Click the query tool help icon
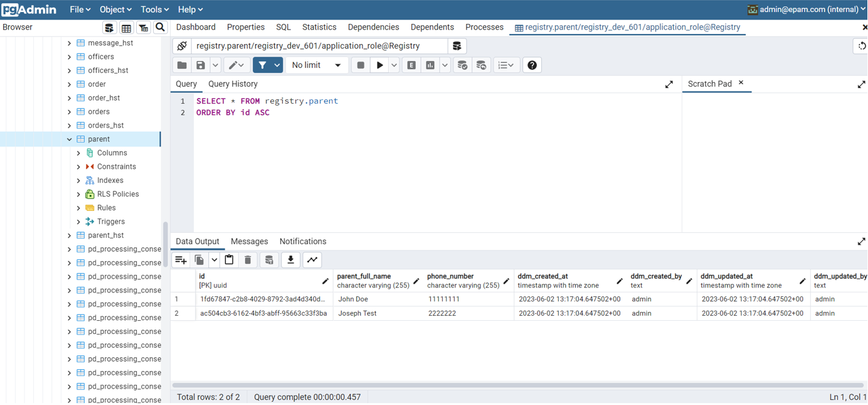 tap(532, 65)
